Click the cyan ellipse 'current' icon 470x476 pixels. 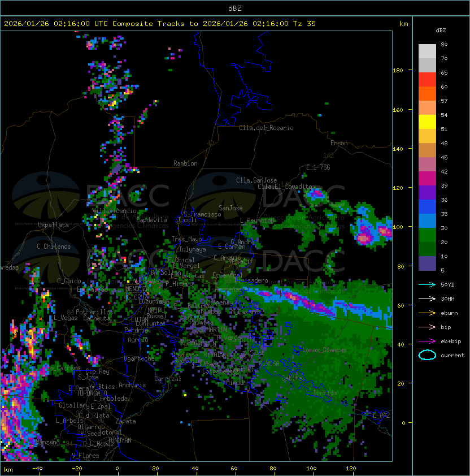click(427, 355)
